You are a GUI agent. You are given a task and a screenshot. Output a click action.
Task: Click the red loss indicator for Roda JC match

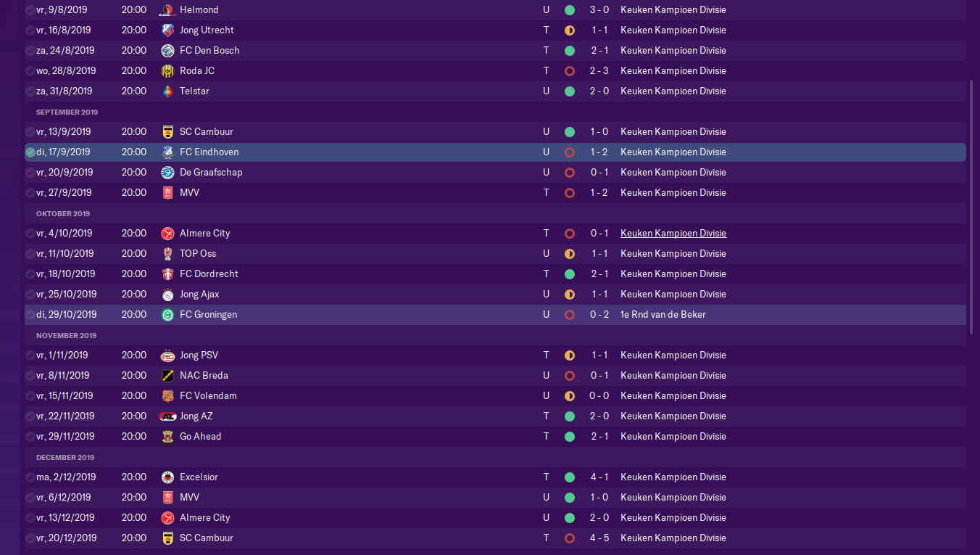[x=570, y=71]
